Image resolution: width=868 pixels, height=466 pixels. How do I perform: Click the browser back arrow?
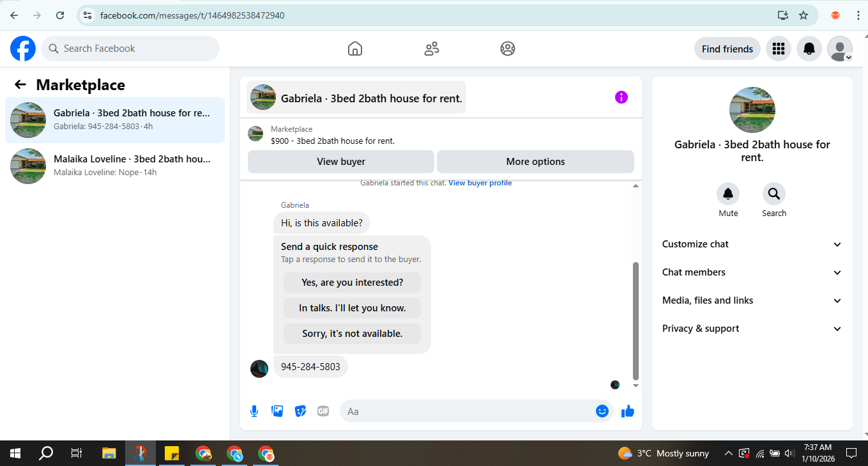coord(14,15)
